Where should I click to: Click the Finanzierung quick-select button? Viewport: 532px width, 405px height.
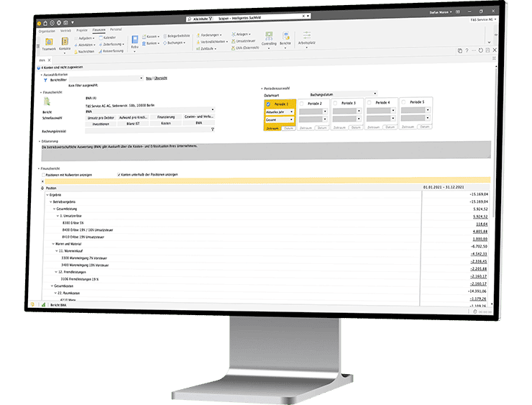point(166,117)
